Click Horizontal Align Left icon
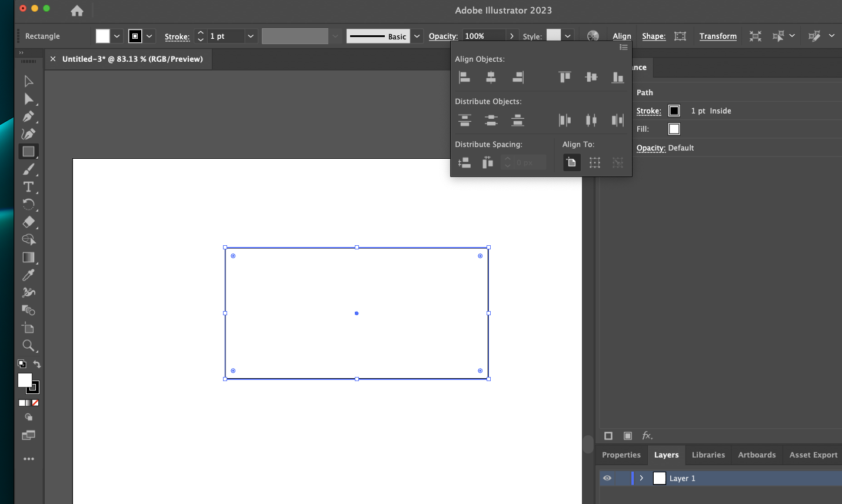 pyautogui.click(x=464, y=77)
